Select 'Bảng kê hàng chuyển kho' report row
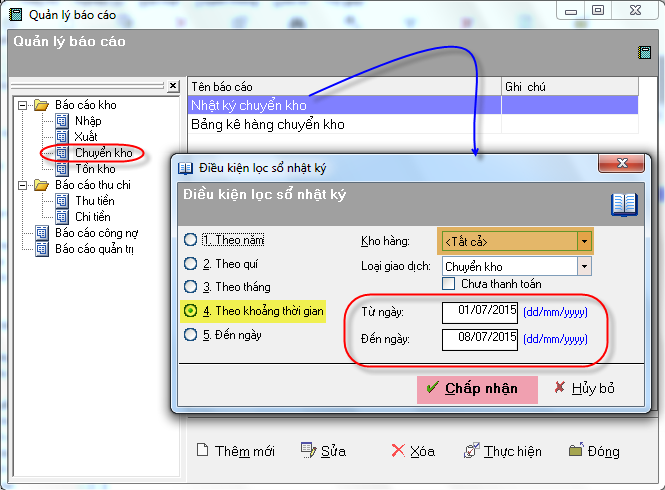Image resolution: width=665 pixels, height=490 pixels. (267, 125)
